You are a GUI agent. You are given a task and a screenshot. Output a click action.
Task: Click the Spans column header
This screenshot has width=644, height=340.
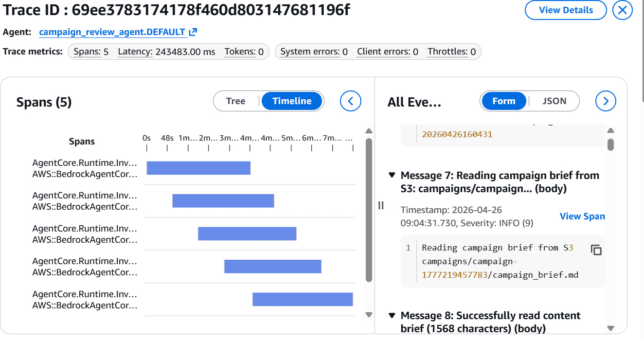[x=82, y=142]
